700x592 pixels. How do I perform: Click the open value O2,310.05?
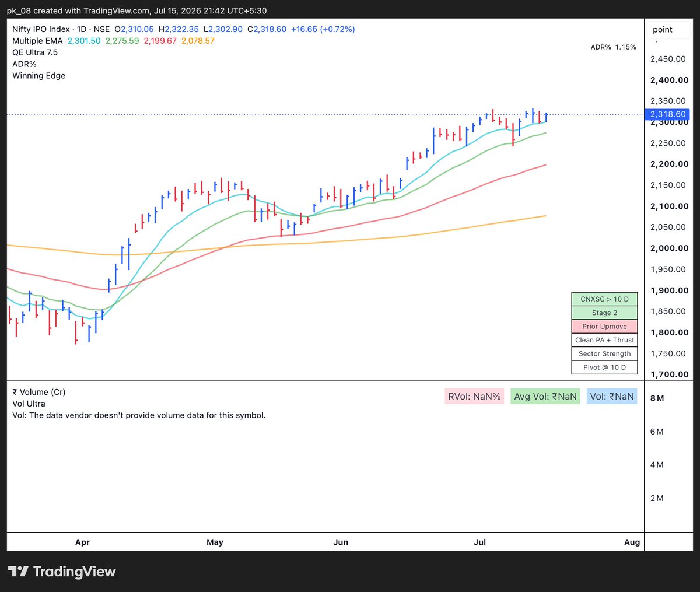[134, 29]
